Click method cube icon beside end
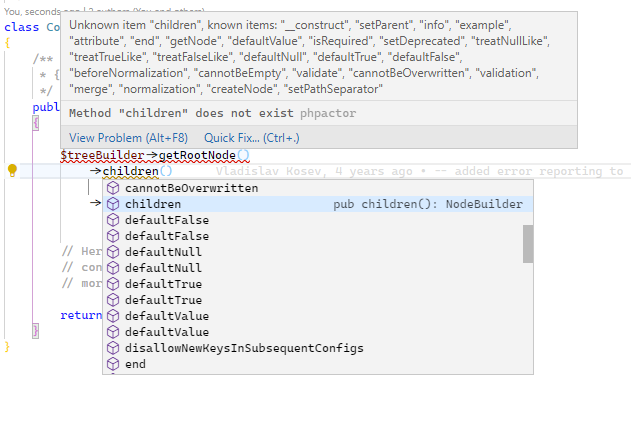This screenshot has width=631, height=428. point(113,364)
